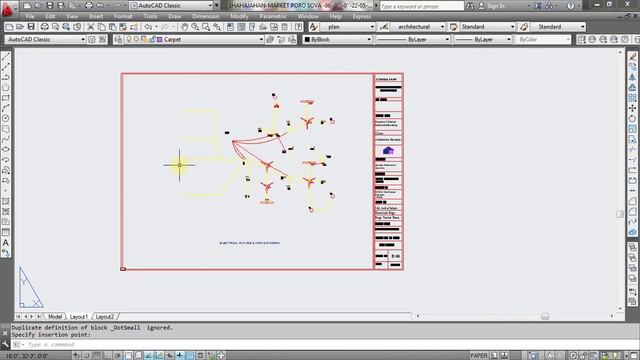Select the Circle tool in Draw toolbar

tap(6, 118)
